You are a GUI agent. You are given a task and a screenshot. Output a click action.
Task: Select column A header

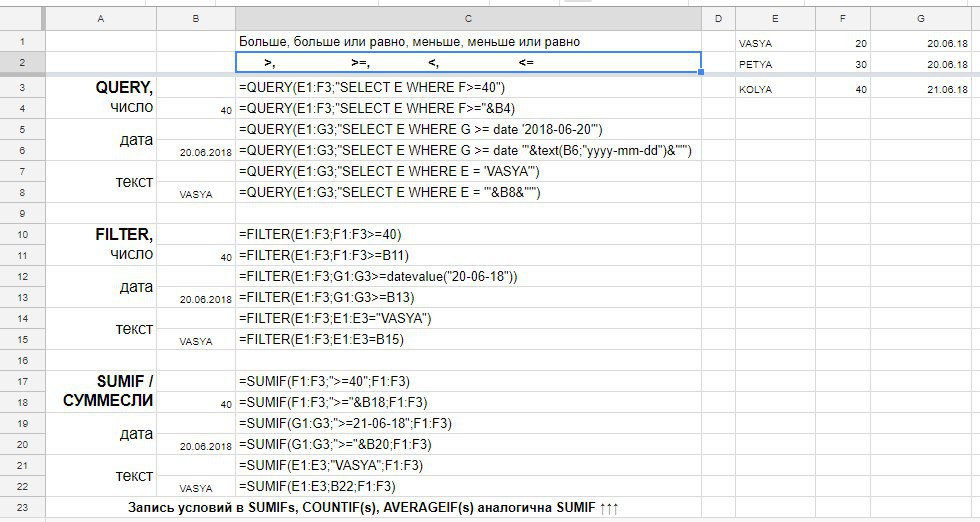101,19
